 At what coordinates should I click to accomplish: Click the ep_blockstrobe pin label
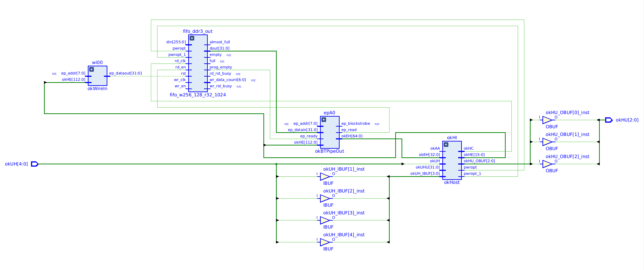coord(356,123)
